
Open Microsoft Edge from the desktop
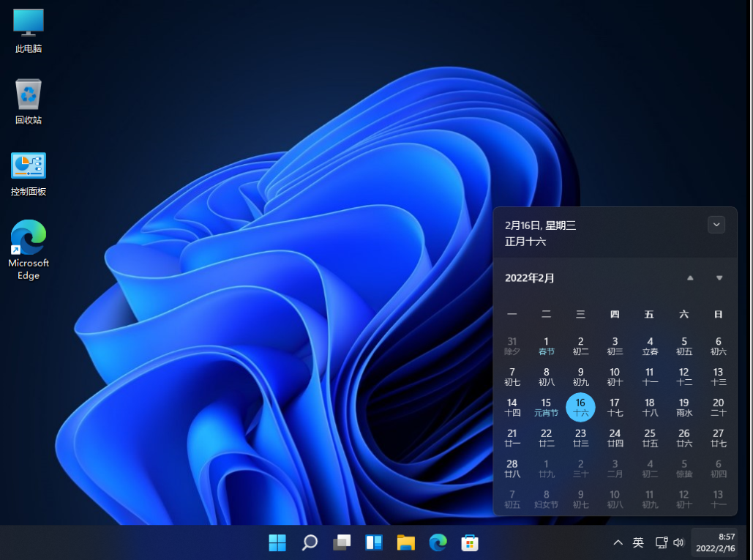tap(27, 242)
